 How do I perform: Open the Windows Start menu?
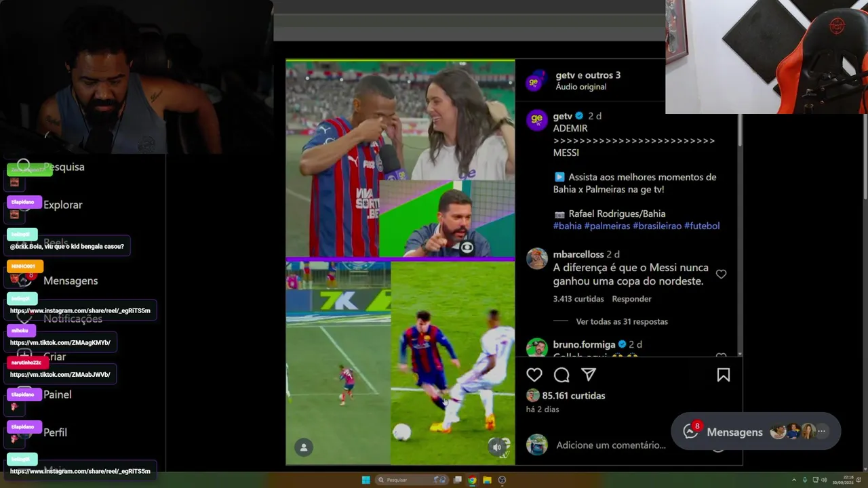[x=366, y=480]
